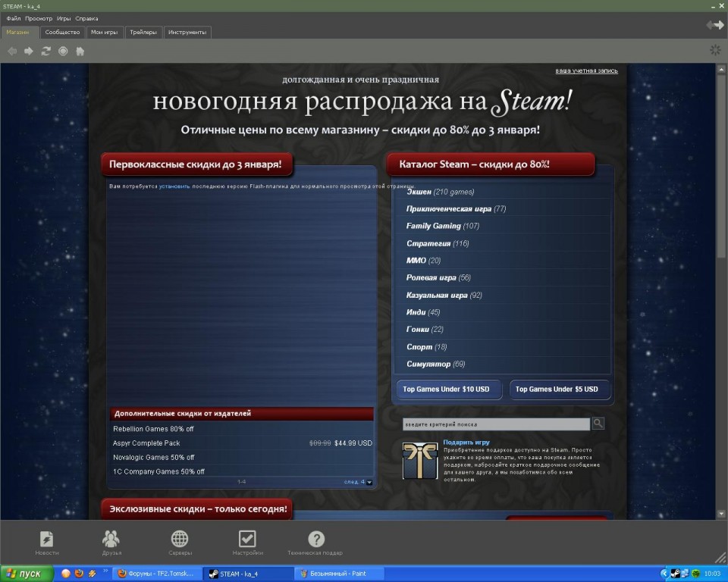Go to store home via house icon
Screen dimensions: 728x582
click(80, 51)
